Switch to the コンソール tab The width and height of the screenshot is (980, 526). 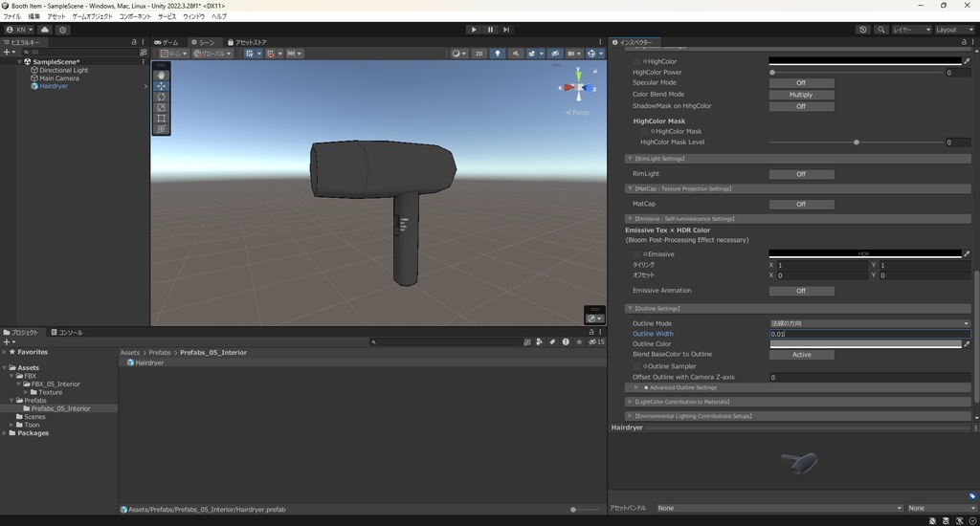(67, 333)
